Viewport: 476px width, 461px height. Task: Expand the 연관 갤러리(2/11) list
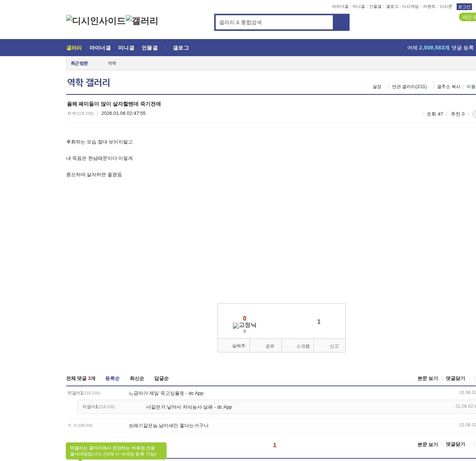pyautogui.click(x=409, y=87)
